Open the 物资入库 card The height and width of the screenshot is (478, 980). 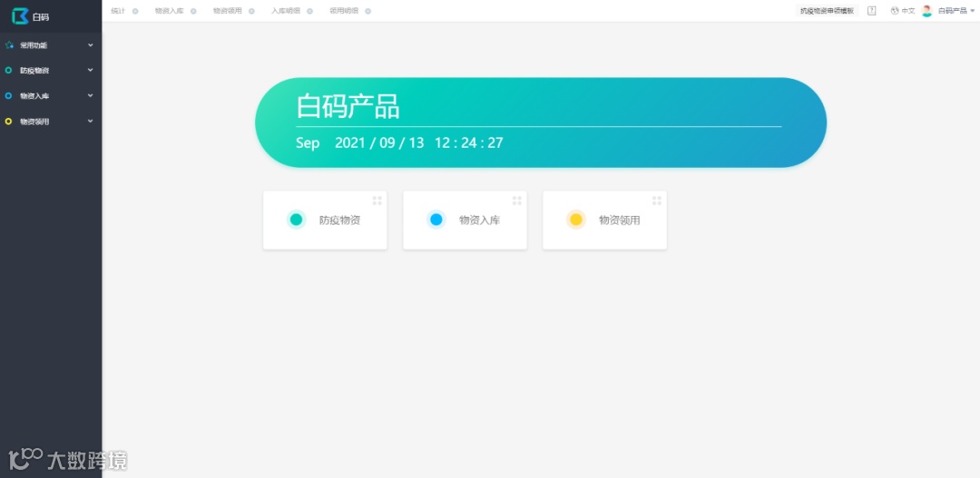[x=465, y=219]
